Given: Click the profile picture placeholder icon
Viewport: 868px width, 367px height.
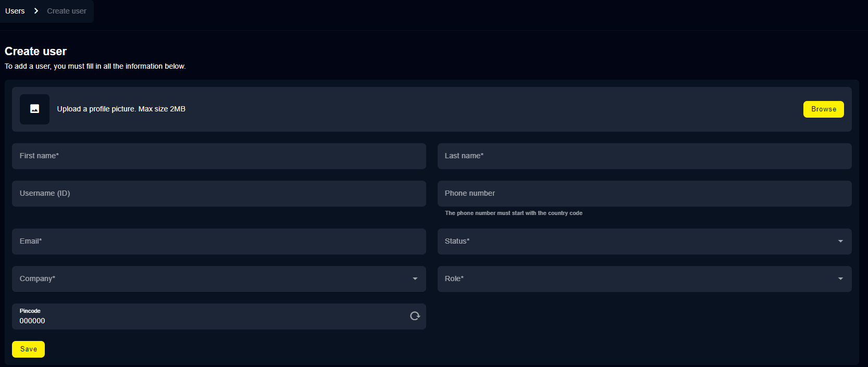Looking at the screenshot, I should (34, 109).
